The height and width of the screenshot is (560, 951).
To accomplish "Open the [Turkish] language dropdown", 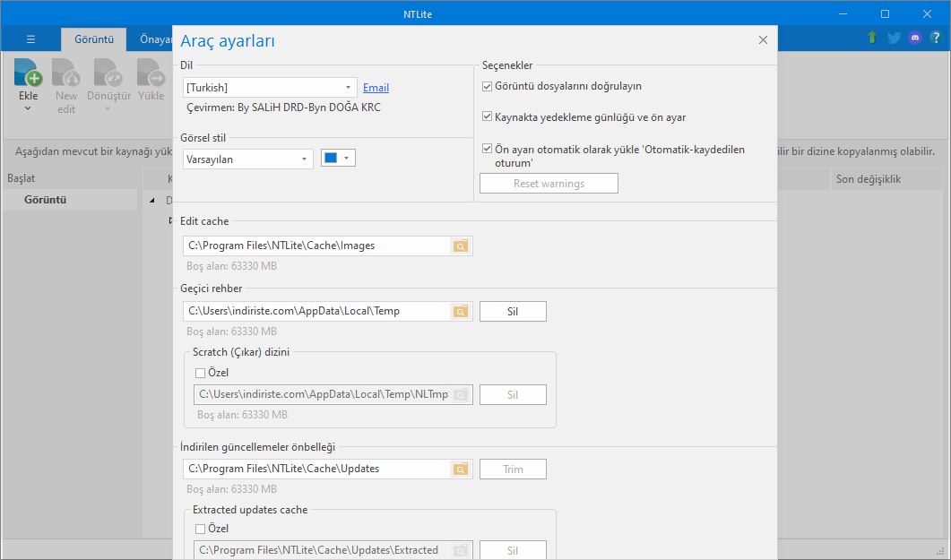I will pyautogui.click(x=270, y=87).
